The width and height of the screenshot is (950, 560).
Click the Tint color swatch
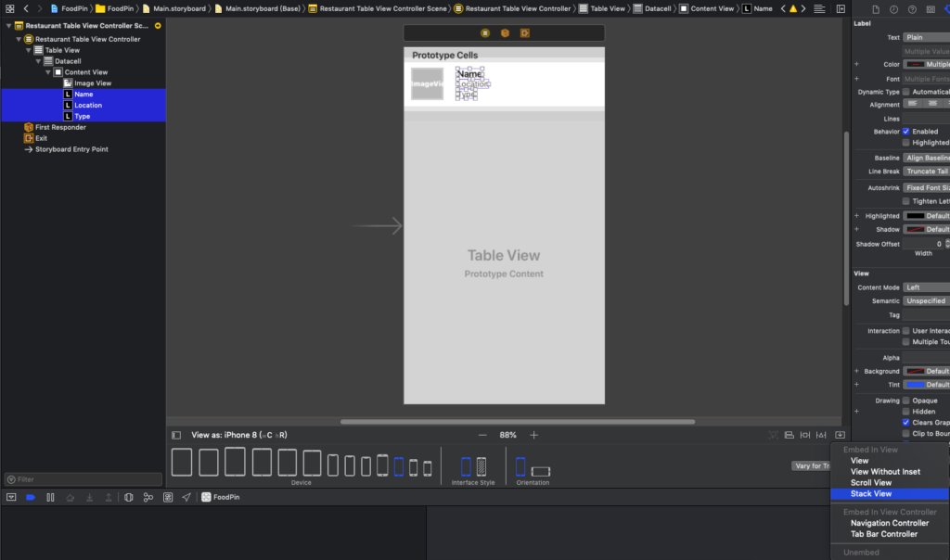[x=914, y=385]
